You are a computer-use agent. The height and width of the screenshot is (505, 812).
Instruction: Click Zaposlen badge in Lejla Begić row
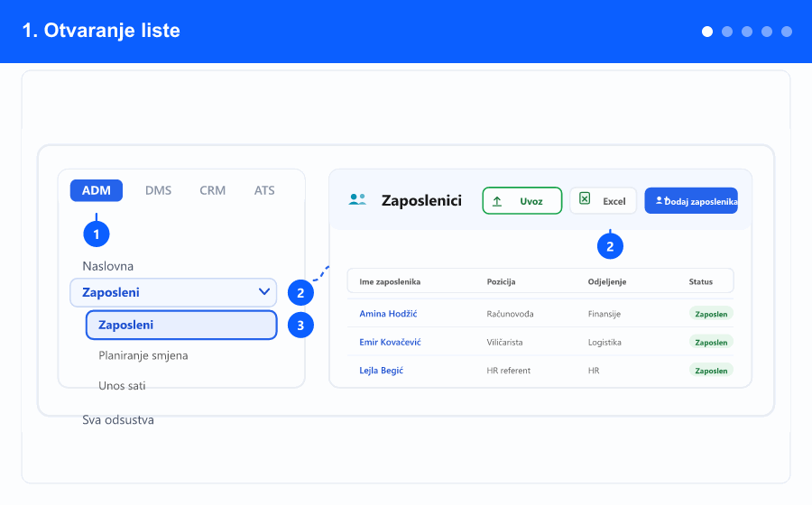click(x=711, y=371)
